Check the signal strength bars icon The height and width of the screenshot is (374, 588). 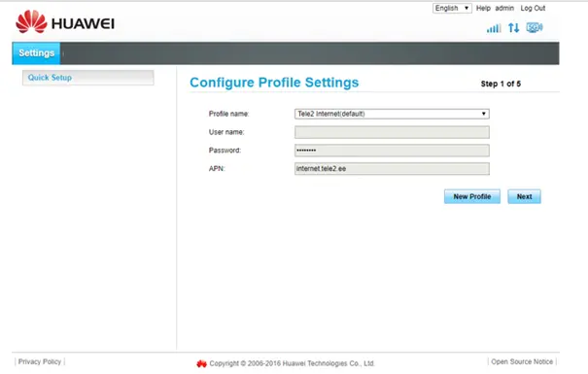pos(494,28)
